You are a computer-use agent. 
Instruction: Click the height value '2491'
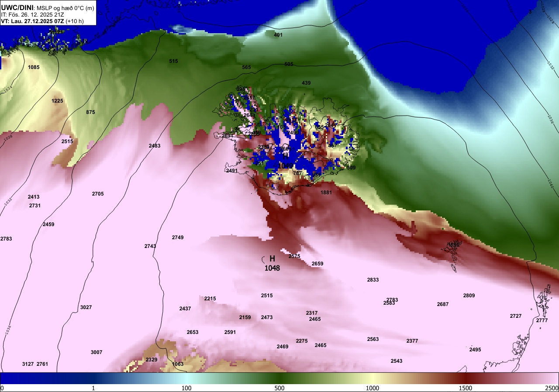click(232, 171)
